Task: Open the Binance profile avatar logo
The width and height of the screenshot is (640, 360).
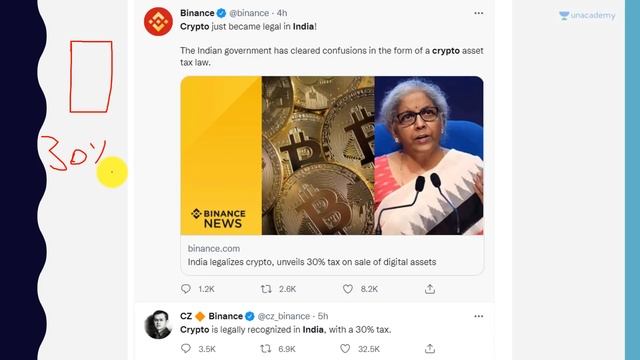Action: pos(158,22)
